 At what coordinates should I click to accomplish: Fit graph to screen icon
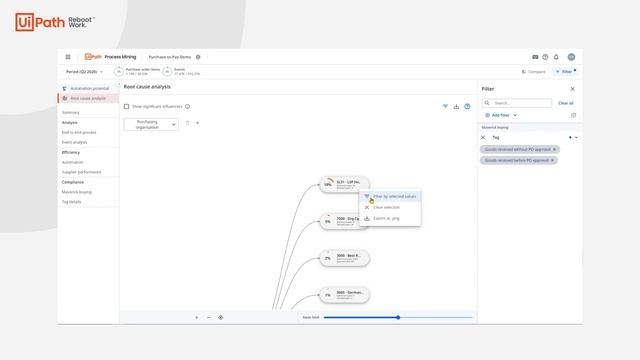[x=220, y=318]
